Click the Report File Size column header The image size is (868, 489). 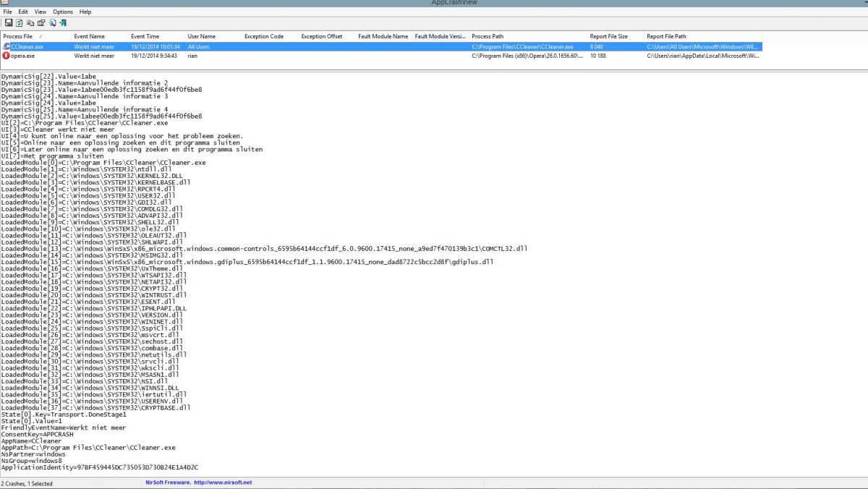click(x=615, y=36)
